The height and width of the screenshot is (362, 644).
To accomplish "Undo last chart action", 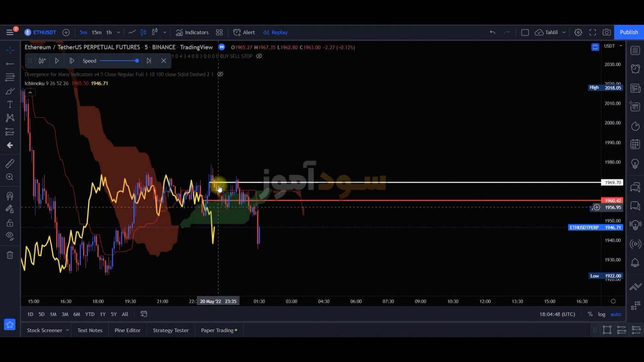I will tap(492, 32).
